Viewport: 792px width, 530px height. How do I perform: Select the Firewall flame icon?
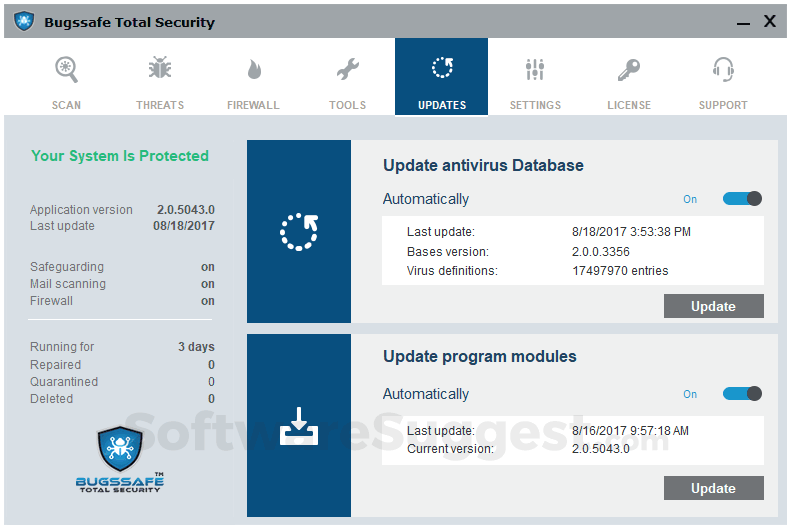click(253, 70)
